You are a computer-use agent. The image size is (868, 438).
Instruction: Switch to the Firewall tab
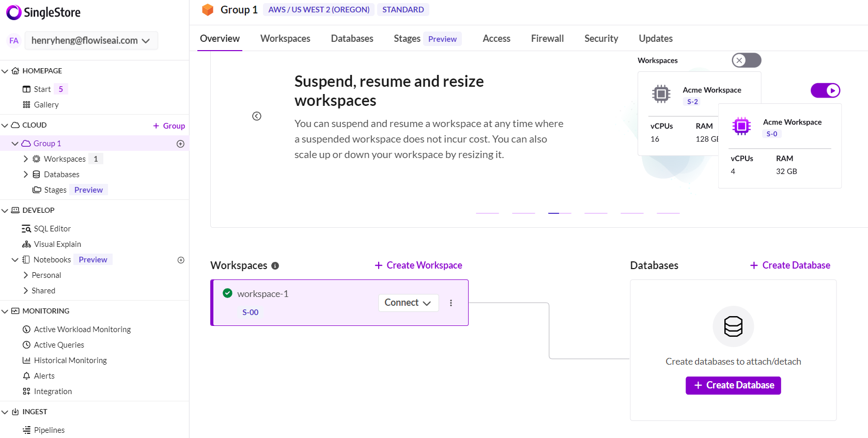(x=547, y=39)
